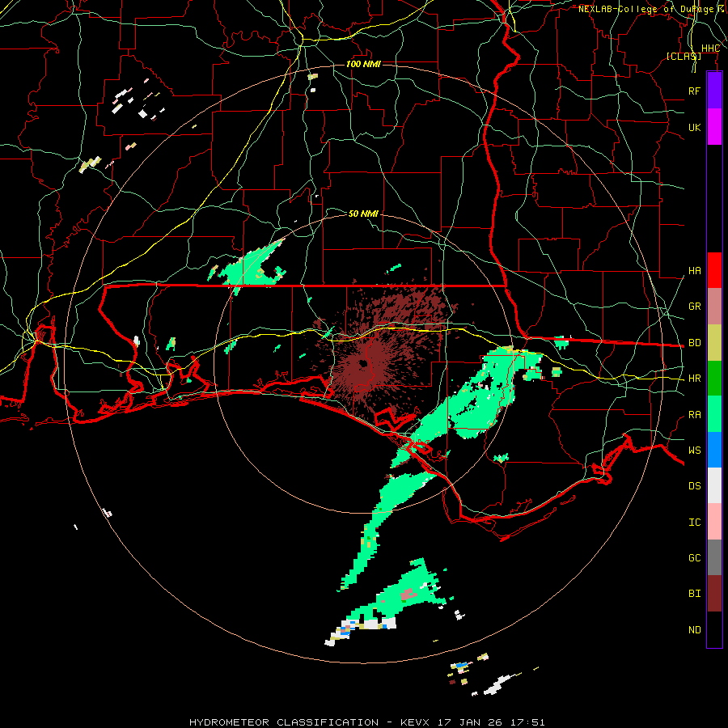Viewport: 728px width, 728px height.
Task: Click the "BD" legend label
Action: (x=694, y=343)
